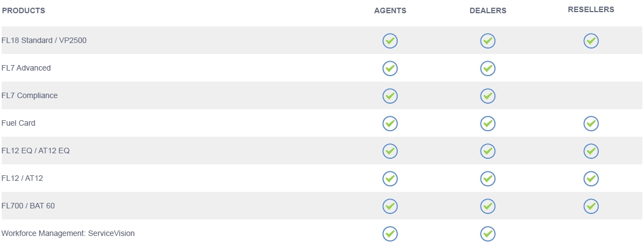Select the AGENTS column header

pyautogui.click(x=390, y=10)
